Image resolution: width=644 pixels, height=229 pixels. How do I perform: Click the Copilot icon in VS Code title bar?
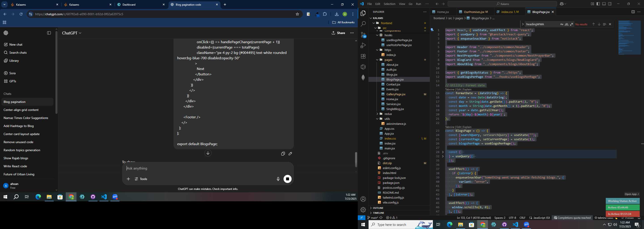561,4
